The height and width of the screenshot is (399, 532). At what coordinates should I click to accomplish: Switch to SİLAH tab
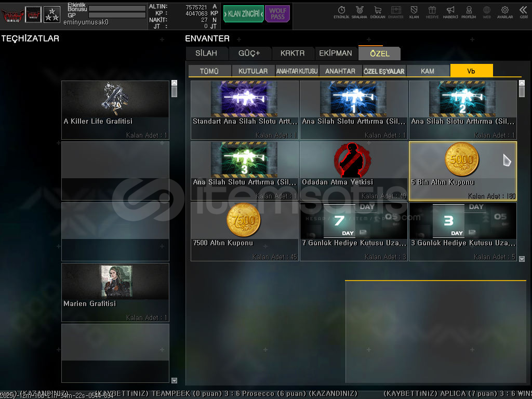click(206, 54)
